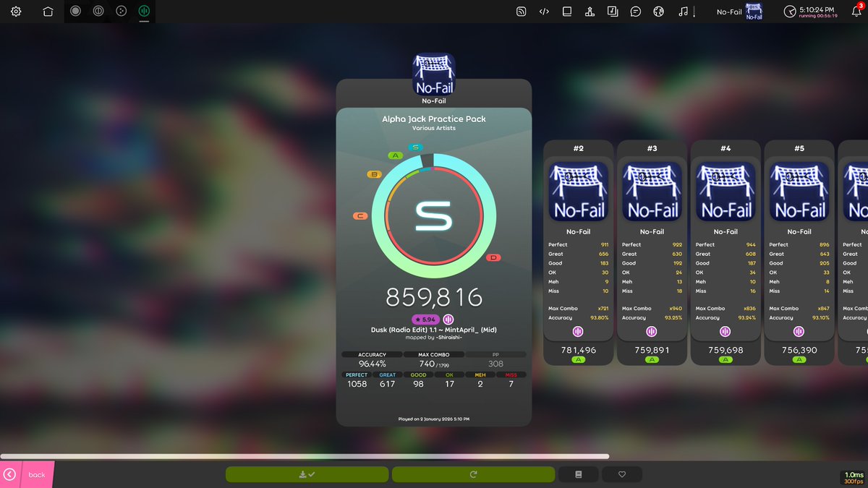Retry the beatmap with the refresh button
Screen dimensions: 868x488
[x=473, y=474]
